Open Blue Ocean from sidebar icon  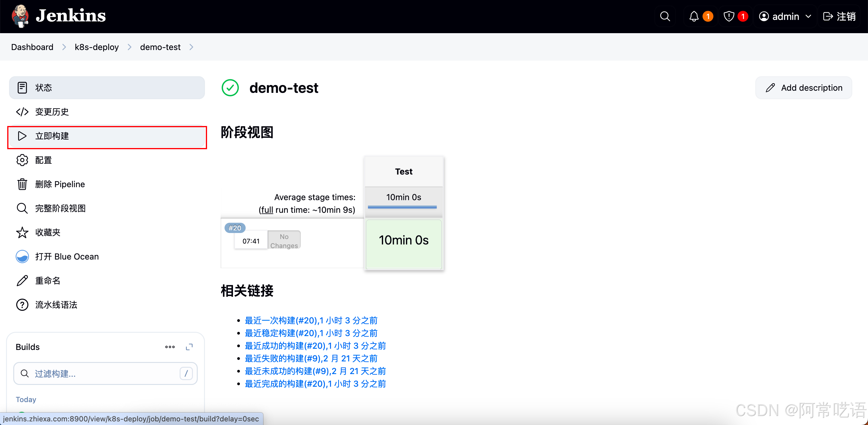(x=22, y=257)
